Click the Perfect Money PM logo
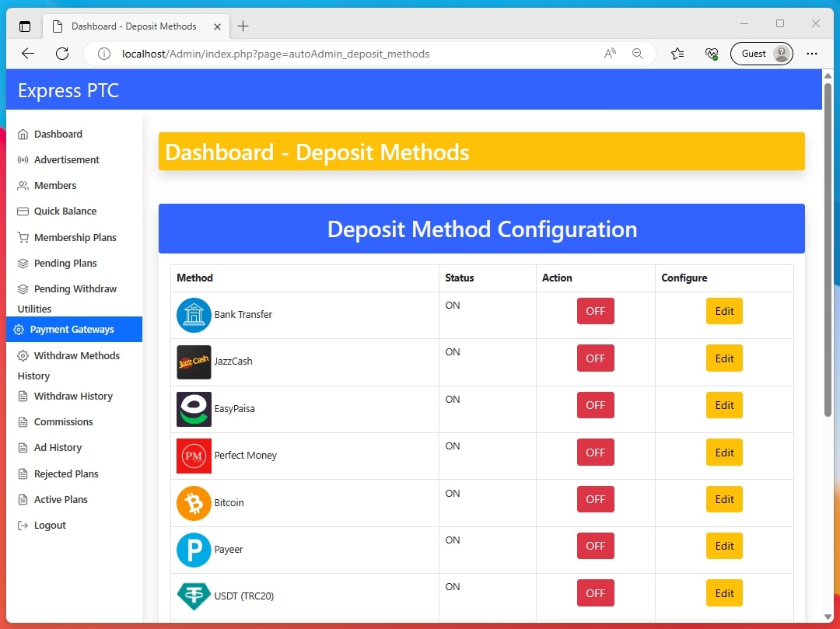 [x=194, y=456]
